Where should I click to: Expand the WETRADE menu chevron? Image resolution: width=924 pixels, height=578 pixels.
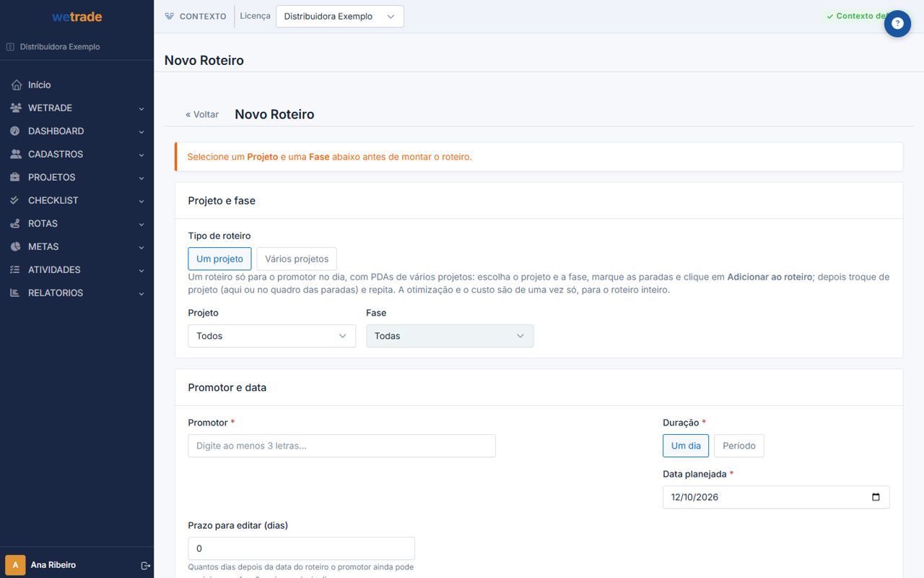[141, 108]
